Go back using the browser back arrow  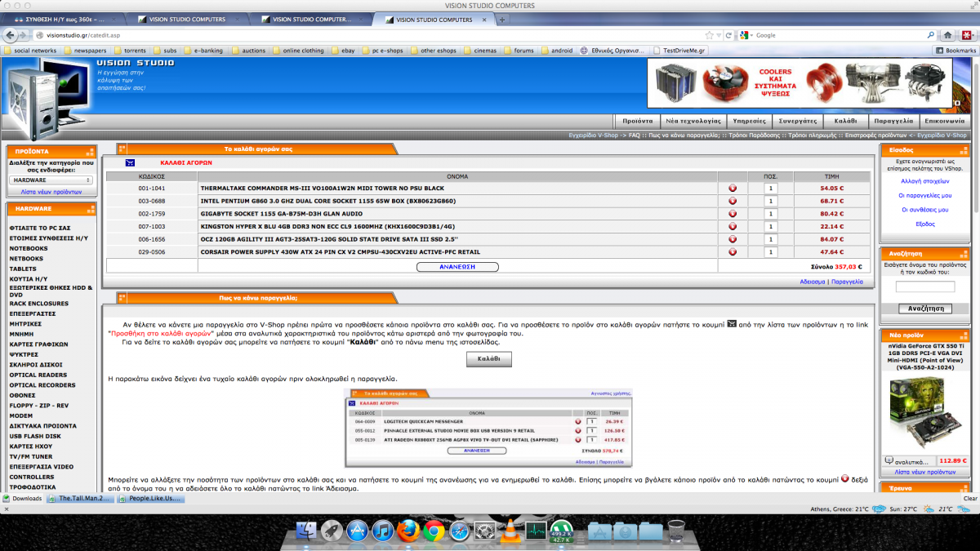point(11,35)
